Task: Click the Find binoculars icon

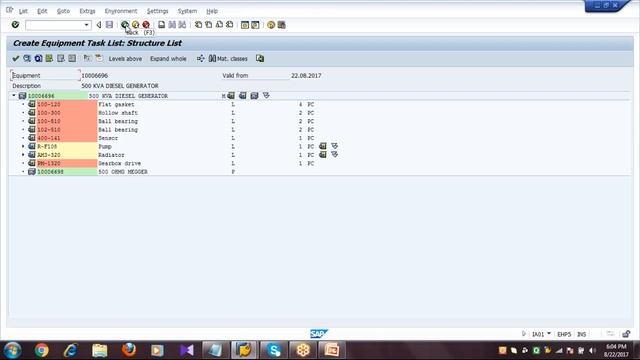Action: click(172, 25)
